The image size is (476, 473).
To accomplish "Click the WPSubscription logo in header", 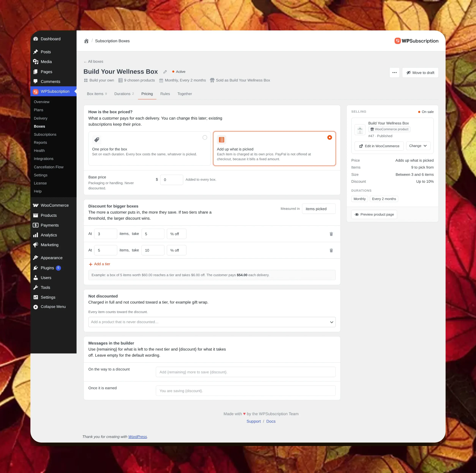I will click(416, 41).
